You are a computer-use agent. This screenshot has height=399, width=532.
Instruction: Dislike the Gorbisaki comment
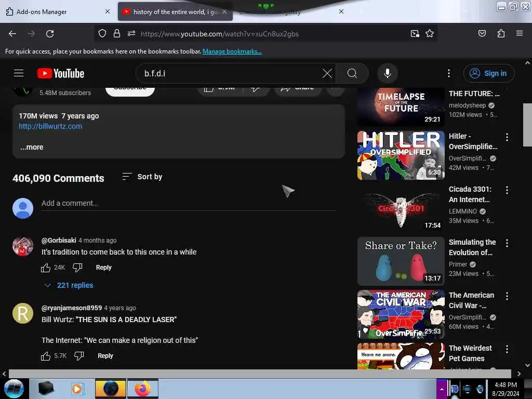pos(77,268)
